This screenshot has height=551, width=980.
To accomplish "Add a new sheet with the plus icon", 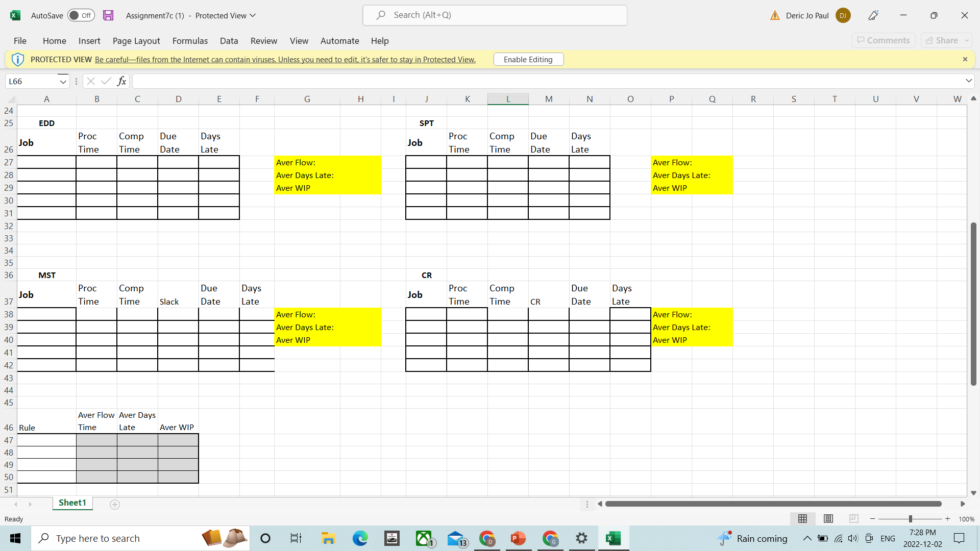I will [x=114, y=504].
